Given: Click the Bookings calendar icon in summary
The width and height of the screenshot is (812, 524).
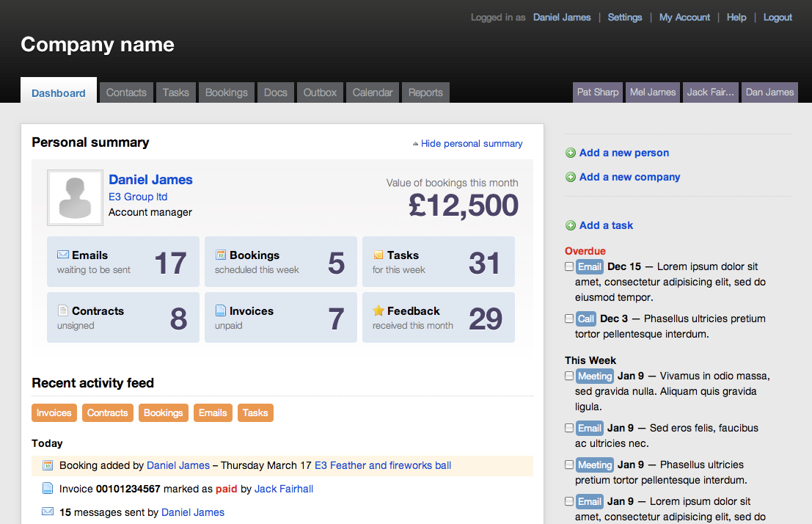Looking at the screenshot, I should [221, 255].
